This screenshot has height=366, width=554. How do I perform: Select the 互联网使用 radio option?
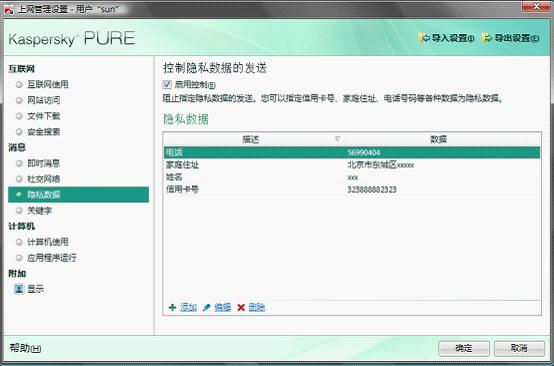coord(19,84)
